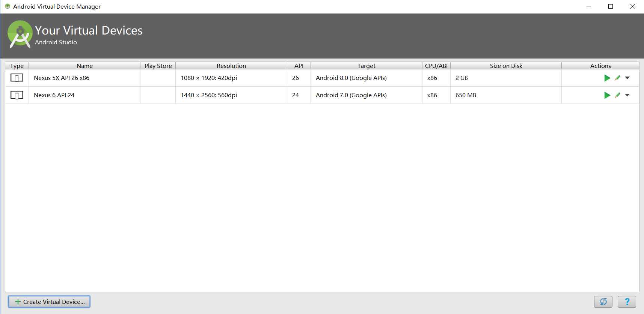Sort by the Play Store column header

coord(158,66)
